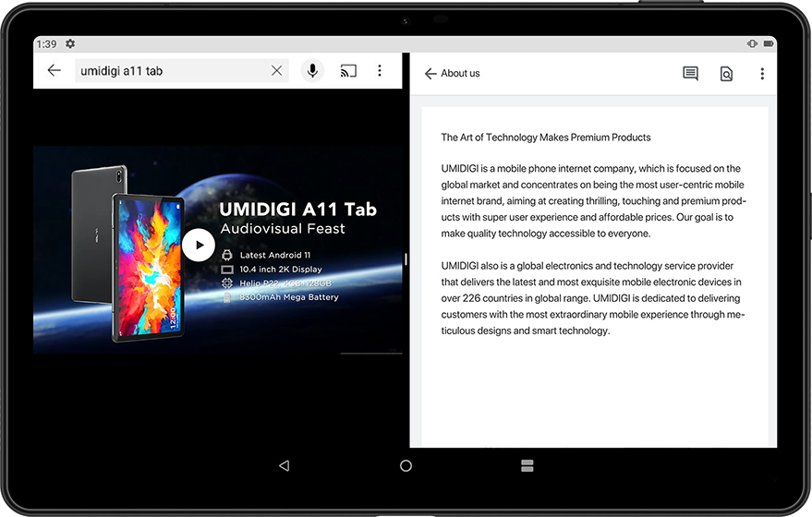
Task: Tap the microphone voice search icon
Action: point(312,70)
